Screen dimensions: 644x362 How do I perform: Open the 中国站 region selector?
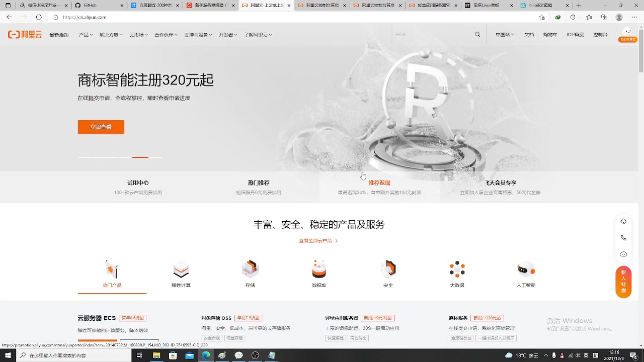(504, 34)
